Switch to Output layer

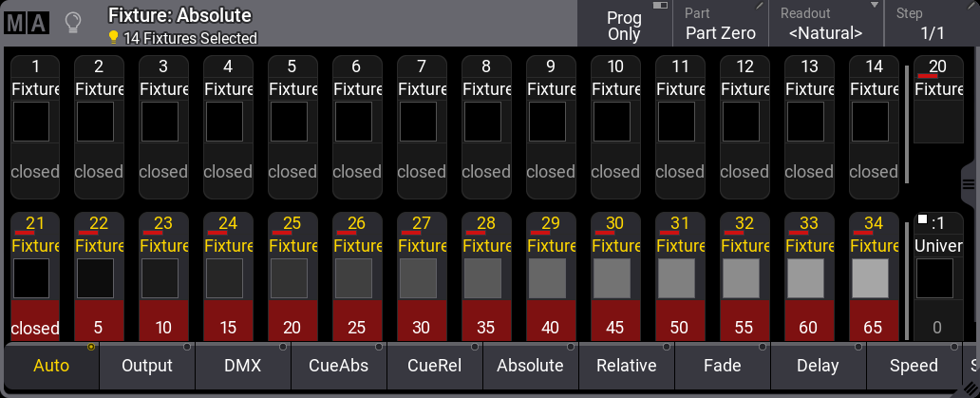tap(147, 366)
